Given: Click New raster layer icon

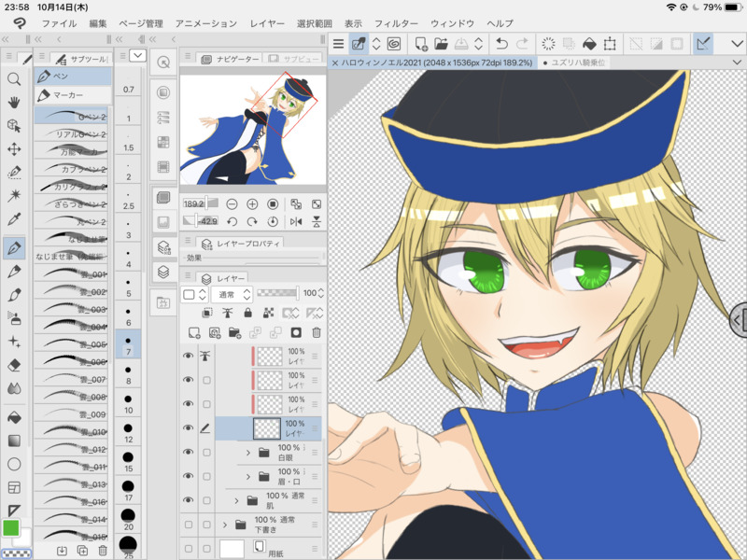Looking at the screenshot, I should (x=194, y=332).
